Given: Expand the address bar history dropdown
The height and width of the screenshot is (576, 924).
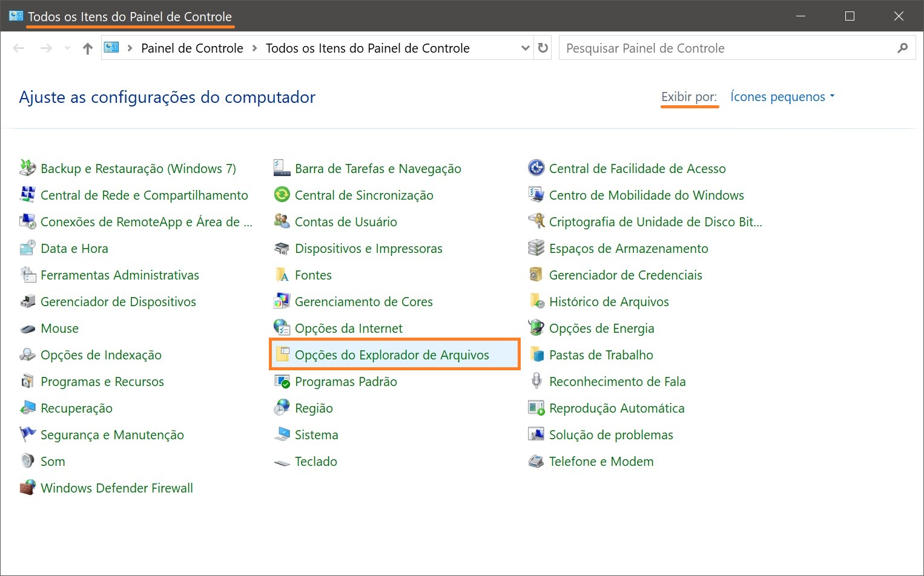Looking at the screenshot, I should tap(525, 48).
